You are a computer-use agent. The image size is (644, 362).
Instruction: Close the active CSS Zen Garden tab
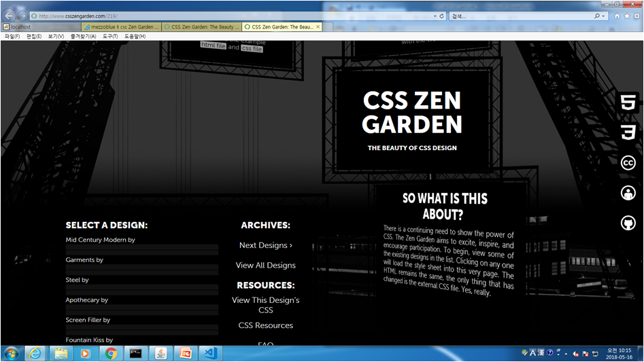(x=318, y=26)
